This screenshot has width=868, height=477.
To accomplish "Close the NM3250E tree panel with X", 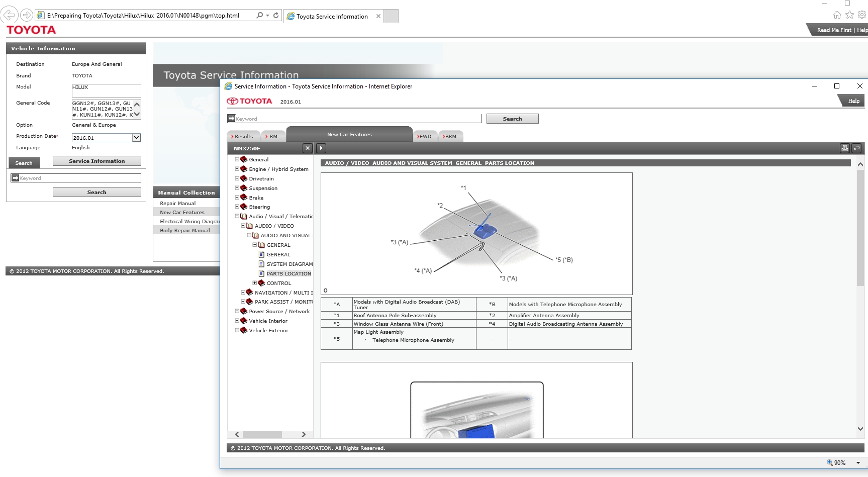I will pos(308,148).
